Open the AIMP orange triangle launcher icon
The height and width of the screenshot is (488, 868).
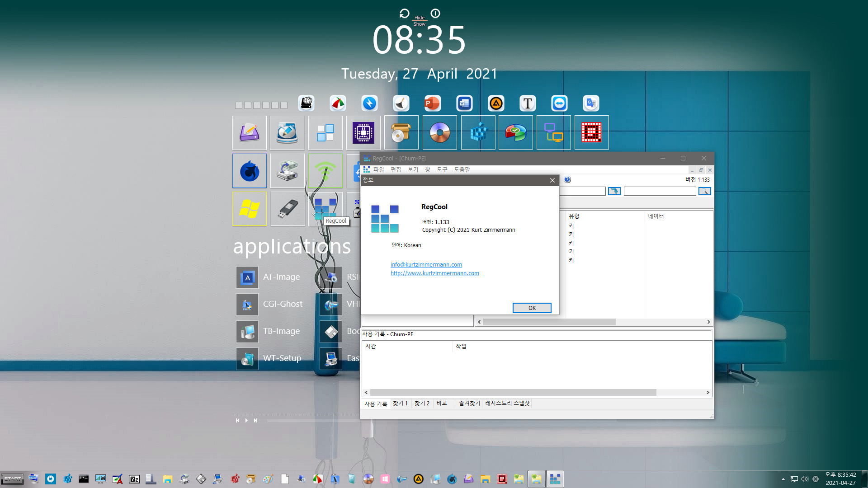(x=496, y=103)
